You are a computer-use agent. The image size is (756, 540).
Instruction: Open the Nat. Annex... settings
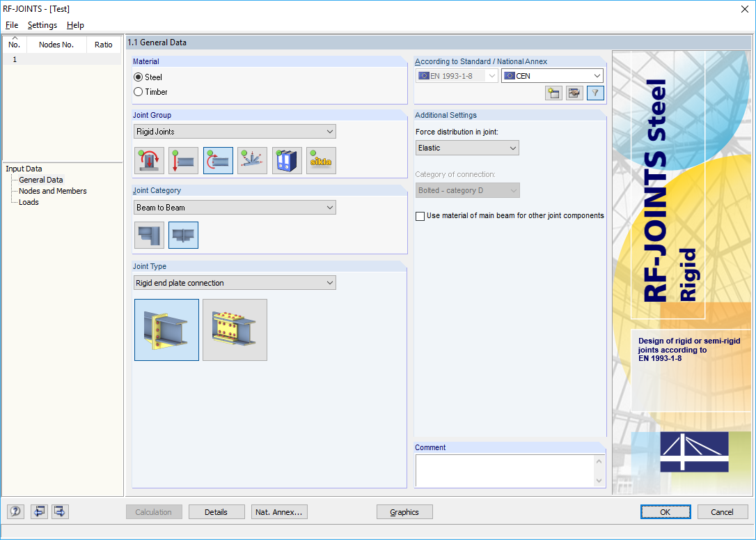point(279,512)
